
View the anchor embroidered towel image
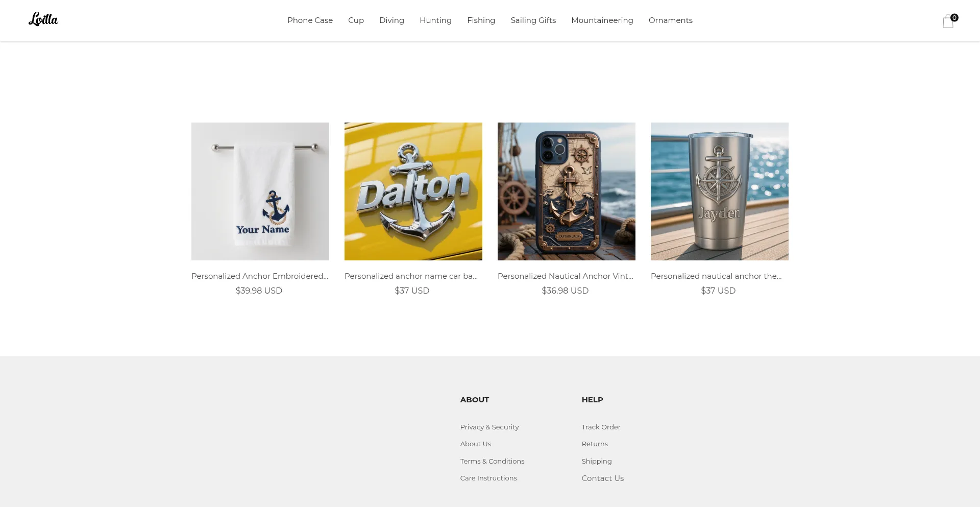260,191
